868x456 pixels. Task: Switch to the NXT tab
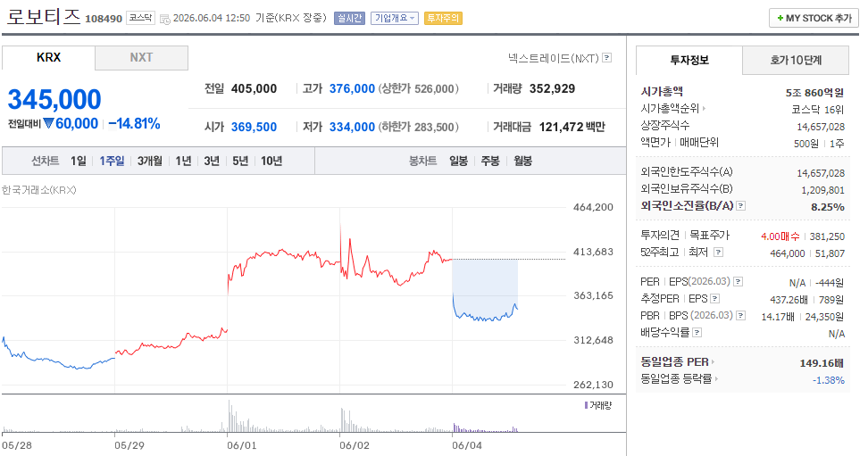(141, 57)
